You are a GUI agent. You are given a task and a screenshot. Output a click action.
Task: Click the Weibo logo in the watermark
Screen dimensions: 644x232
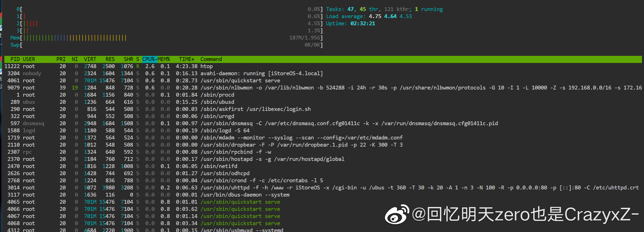coord(397,214)
